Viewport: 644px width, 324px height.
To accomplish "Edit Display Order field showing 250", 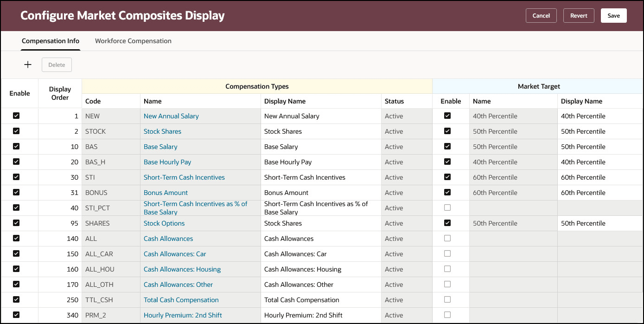I will coord(60,300).
